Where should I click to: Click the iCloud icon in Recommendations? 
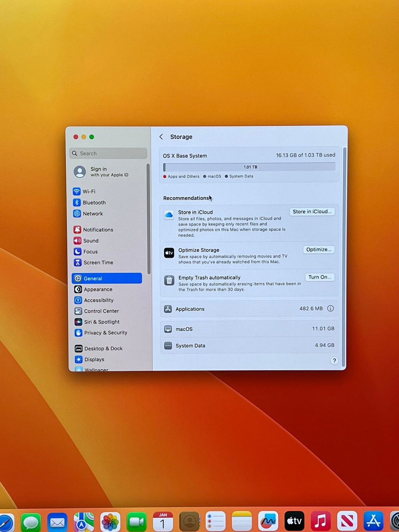169,215
